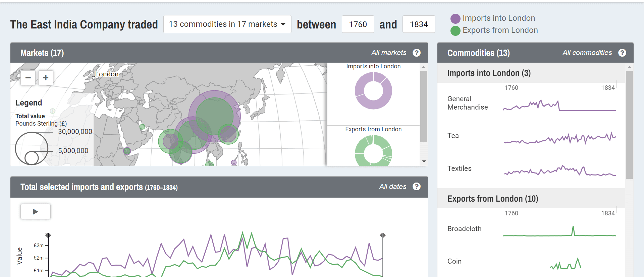Select the General Merchandise commodity row
The image size is (644, 277).
(532, 103)
